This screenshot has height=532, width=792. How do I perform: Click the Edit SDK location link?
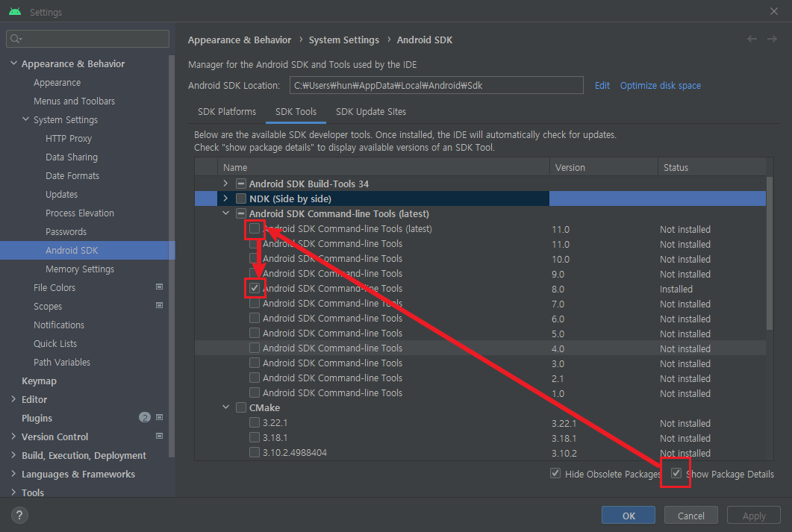[602, 85]
